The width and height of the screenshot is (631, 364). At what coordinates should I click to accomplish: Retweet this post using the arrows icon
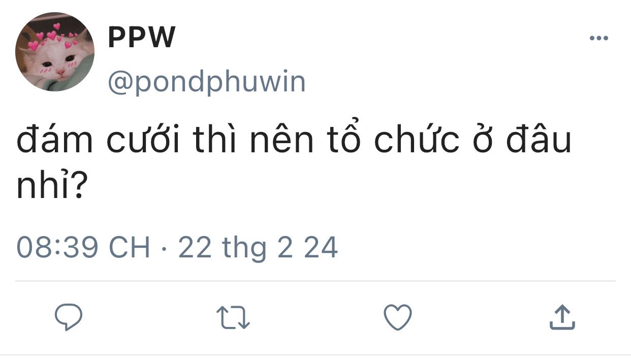tap(233, 318)
